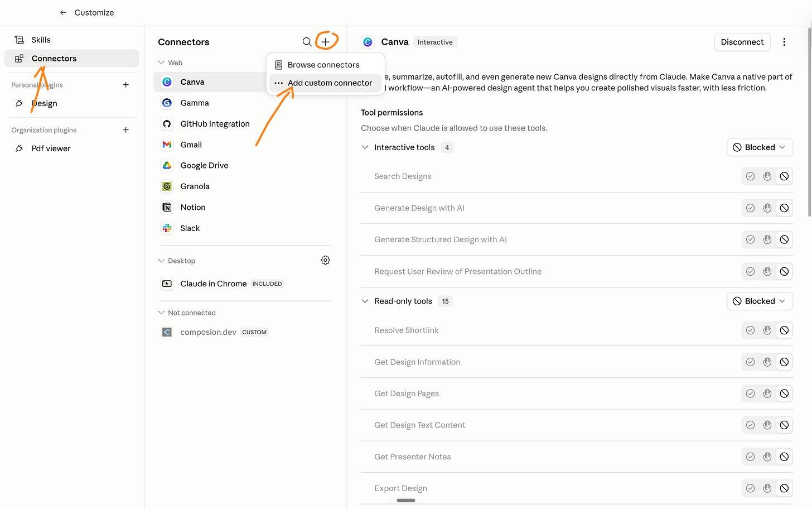
Task: Disconnect the Canva connector
Action: (x=742, y=42)
